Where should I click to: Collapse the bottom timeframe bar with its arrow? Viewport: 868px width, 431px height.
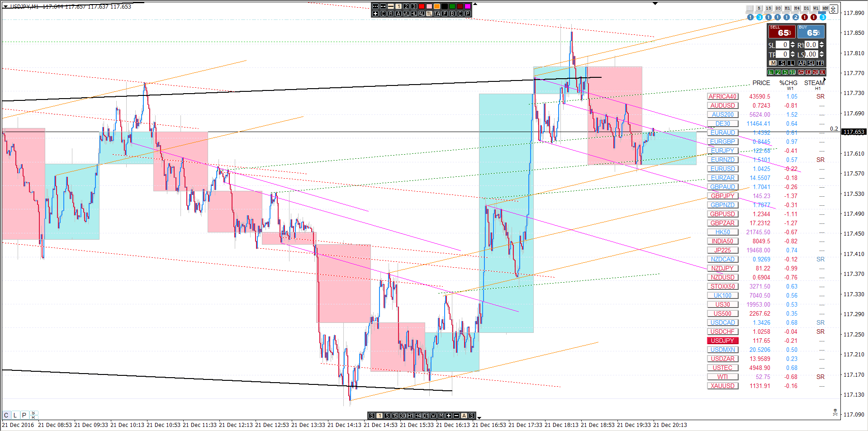pyautogui.click(x=479, y=417)
